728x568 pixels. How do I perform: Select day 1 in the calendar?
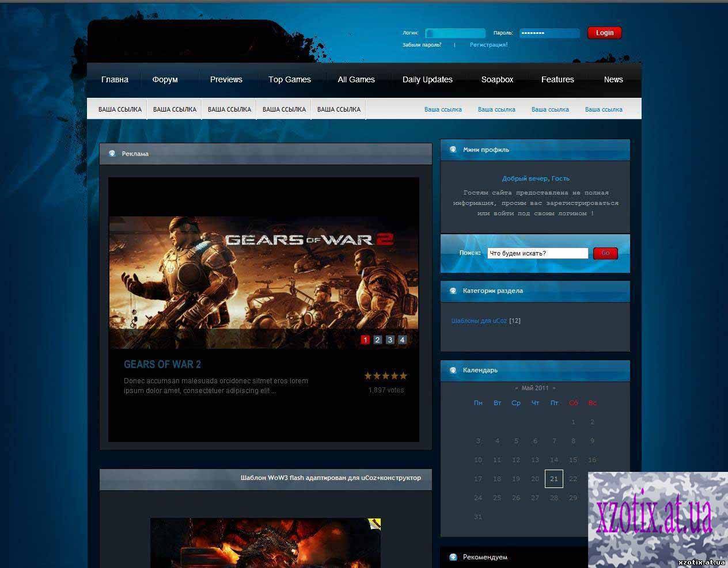[573, 422]
